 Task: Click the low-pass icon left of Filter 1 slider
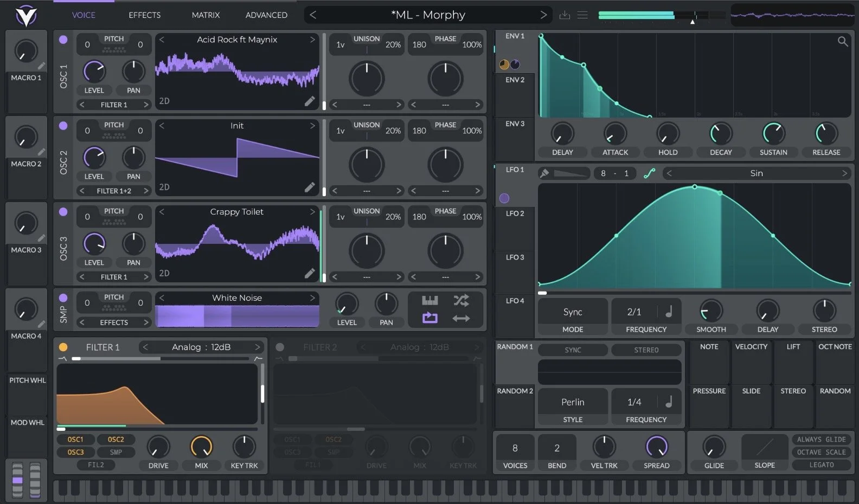tap(62, 359)
